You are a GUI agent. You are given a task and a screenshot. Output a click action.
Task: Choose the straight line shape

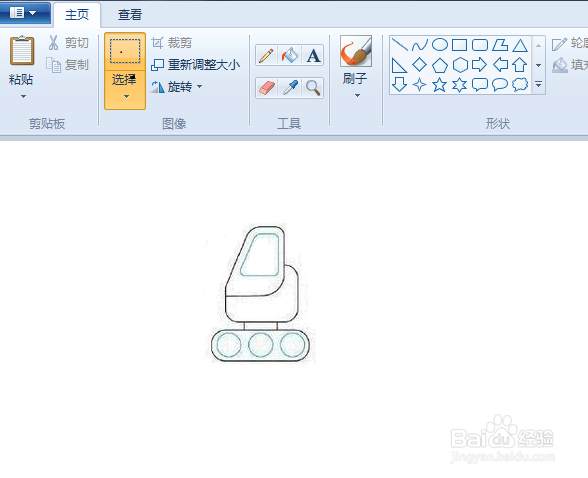coord(399,45)
